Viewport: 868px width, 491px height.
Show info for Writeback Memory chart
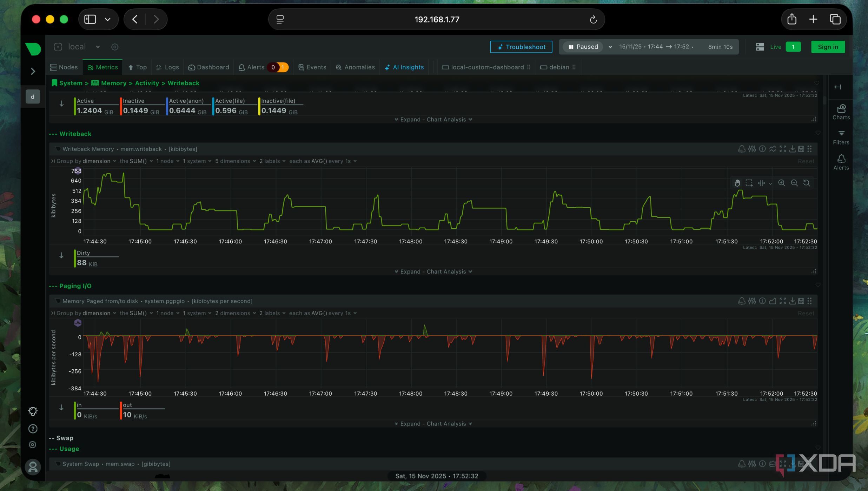coord(762,149)
